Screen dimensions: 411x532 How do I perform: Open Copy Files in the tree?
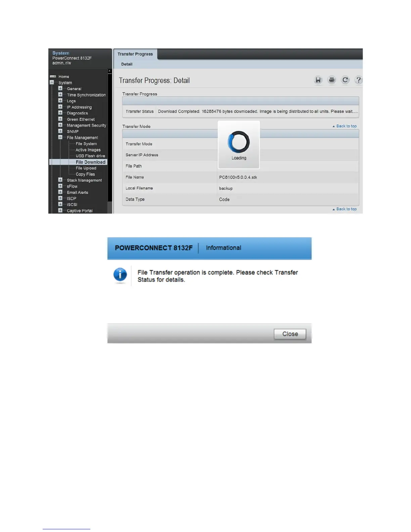[x=85, y=174]
